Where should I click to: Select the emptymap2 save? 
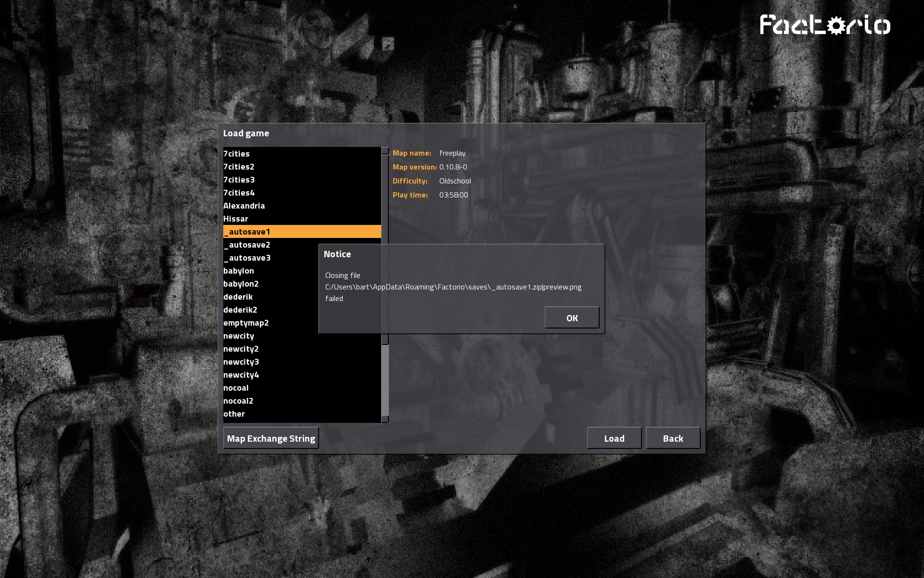pyautogui.click(x=270, y=323)
